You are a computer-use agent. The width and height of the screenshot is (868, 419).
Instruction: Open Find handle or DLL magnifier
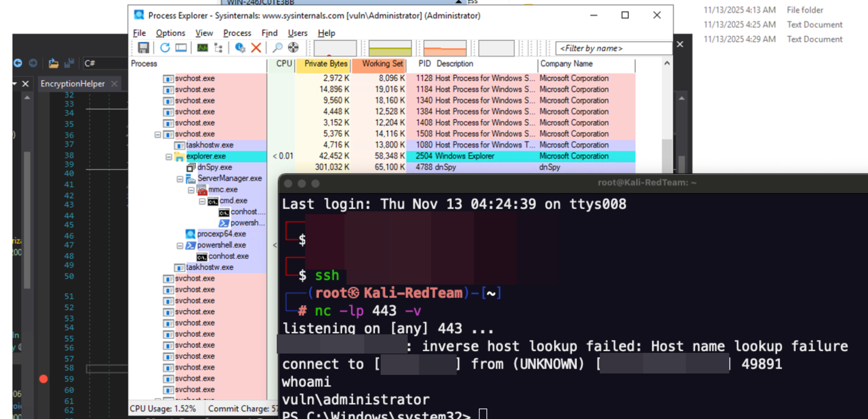point(277,48)
